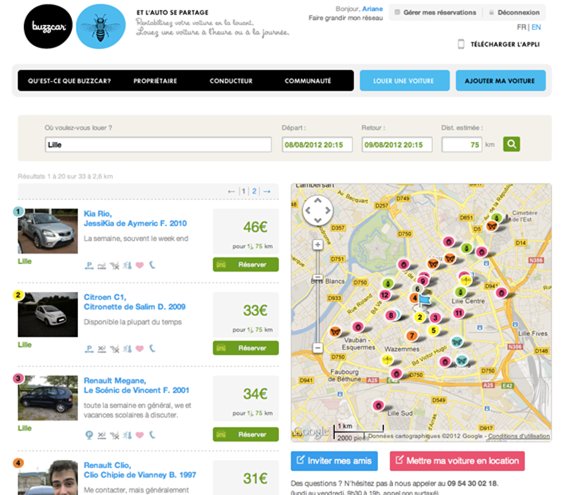
Task: Click Réserver for the 46€ Kia Rio
Action: 245,264
